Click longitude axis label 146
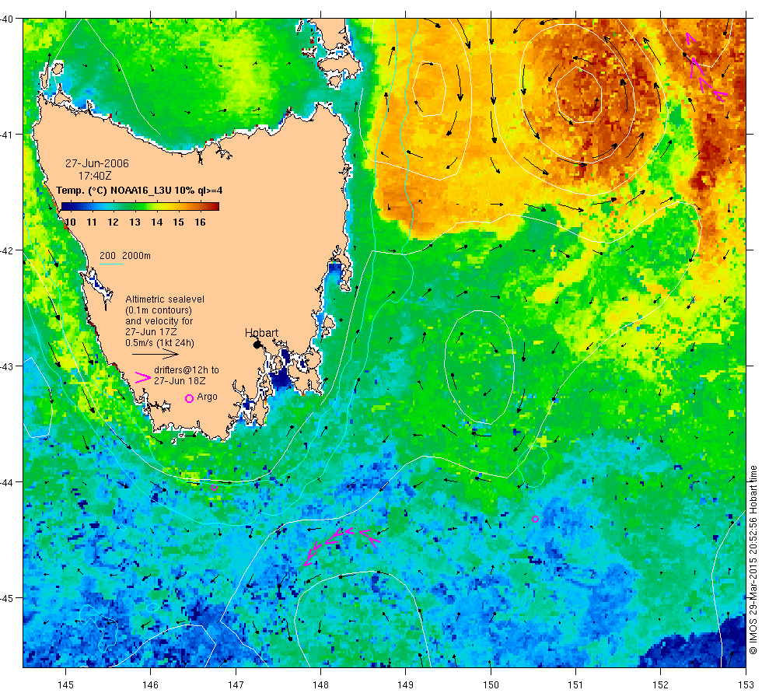This screenshot has height=700, width=762. [151, 685]
